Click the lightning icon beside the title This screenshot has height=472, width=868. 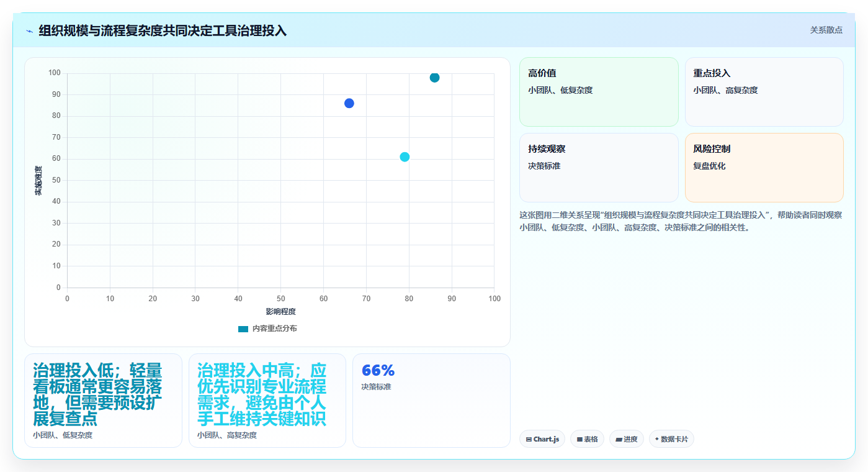(29, 31)
